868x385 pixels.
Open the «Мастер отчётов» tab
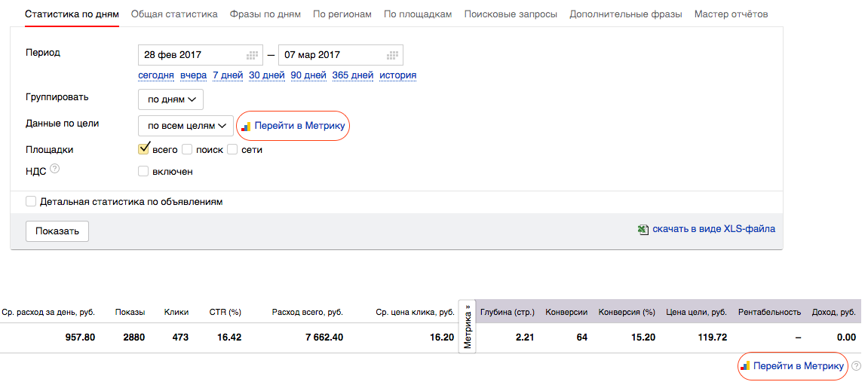(732, 14)
